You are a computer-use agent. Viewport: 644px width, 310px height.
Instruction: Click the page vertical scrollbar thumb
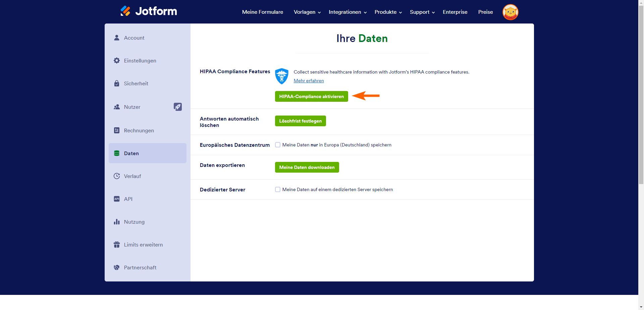[x=641, y=95]
